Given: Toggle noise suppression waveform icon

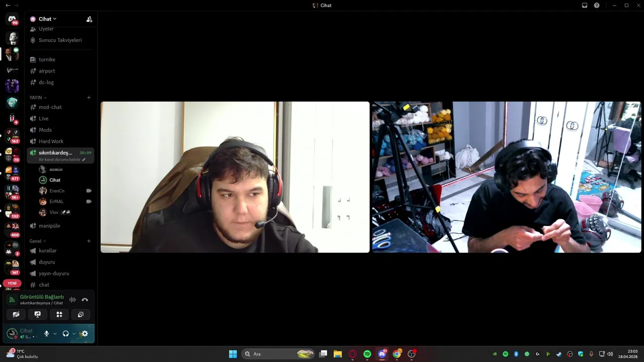Looking at the screenshot, I should coord(72,300).
